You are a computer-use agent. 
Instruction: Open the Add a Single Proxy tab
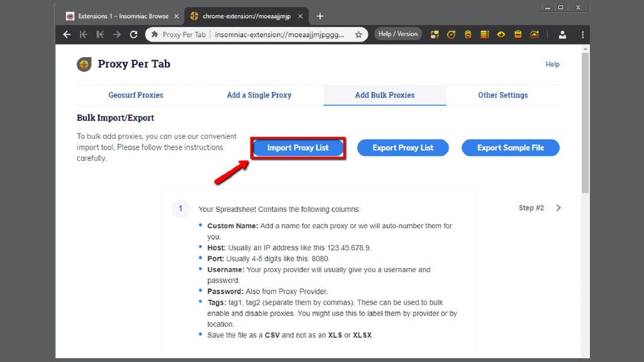tap(259, 96)
